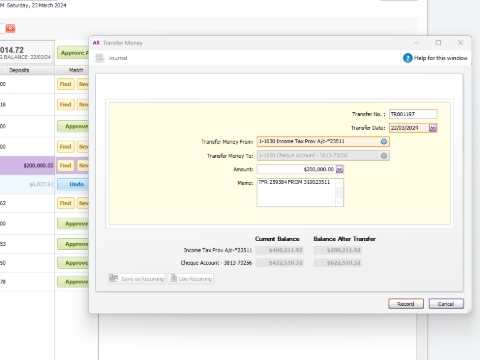Viewport: 480px width, 360px height.
Task: Record the money transfer
Action: coord(406,304)
